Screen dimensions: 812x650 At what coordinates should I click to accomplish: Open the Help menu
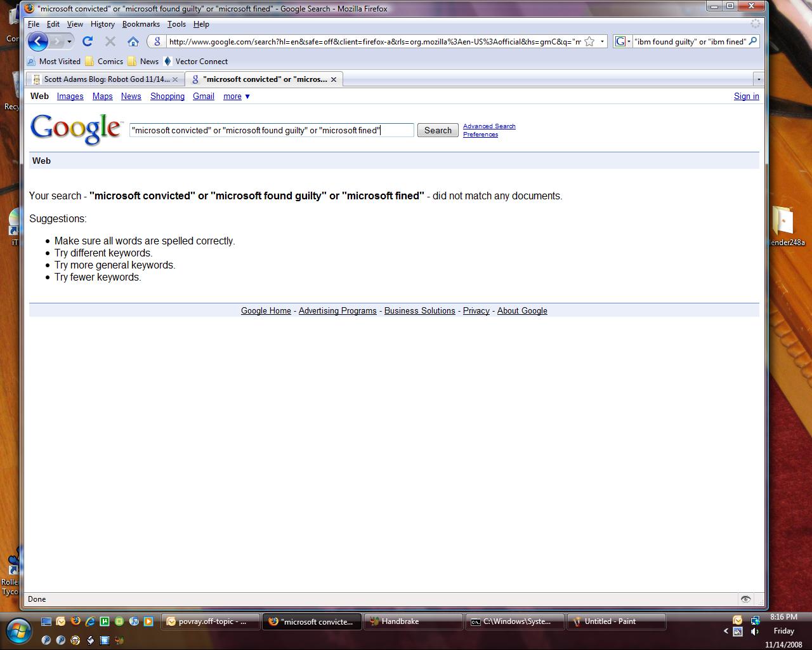(201, 24)
